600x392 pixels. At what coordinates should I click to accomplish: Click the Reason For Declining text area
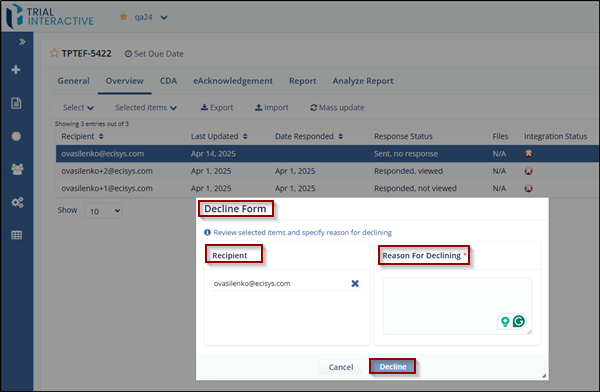point(457,306)
